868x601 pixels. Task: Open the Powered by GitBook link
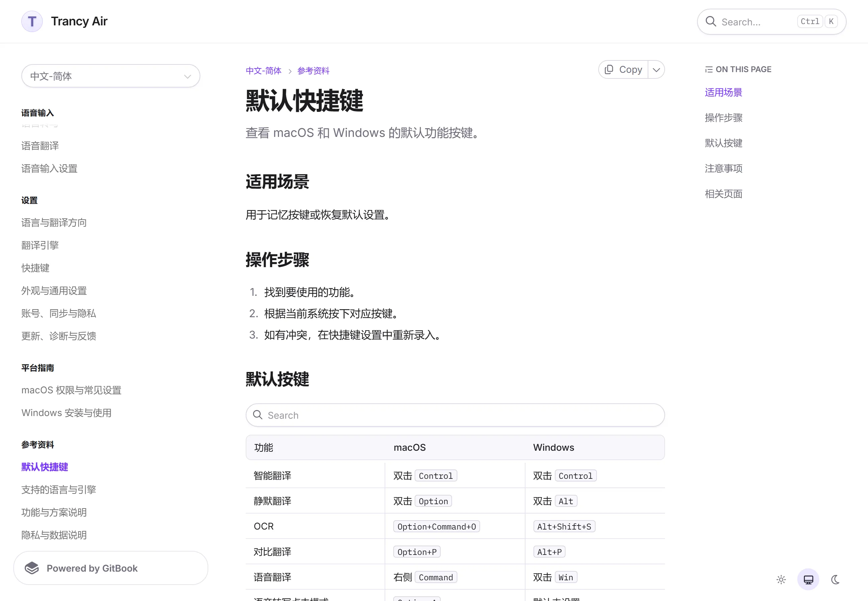coord(111,568)
